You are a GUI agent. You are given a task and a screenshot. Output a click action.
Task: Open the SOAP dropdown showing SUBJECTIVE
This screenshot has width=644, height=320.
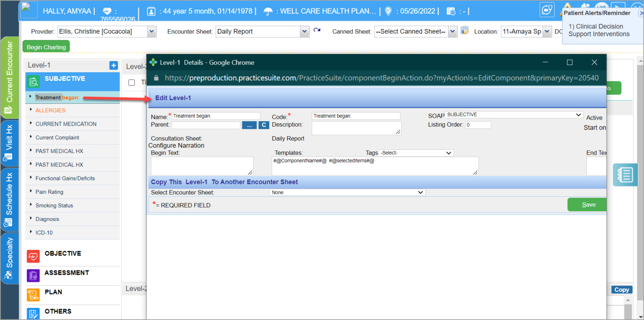click(x=514, y=114)
